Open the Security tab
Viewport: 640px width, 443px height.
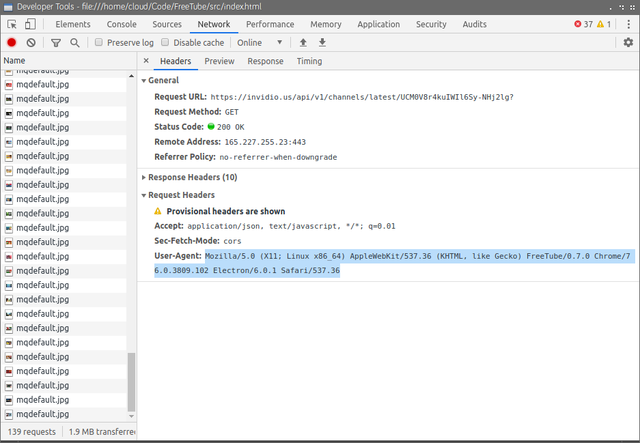click(x=431, y=24)
